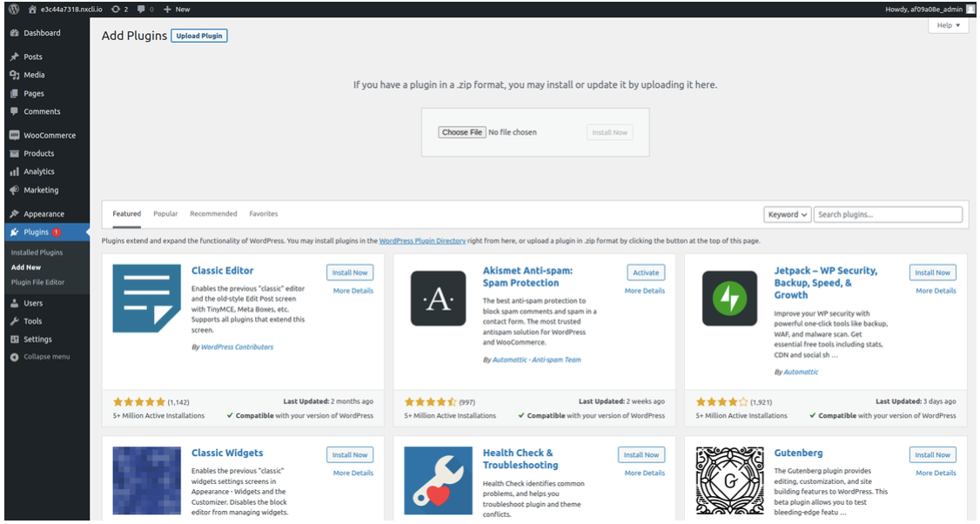Click the Pages icon in sidebar
This screenshot has height=524, width=980.
(x=15, y=93)
